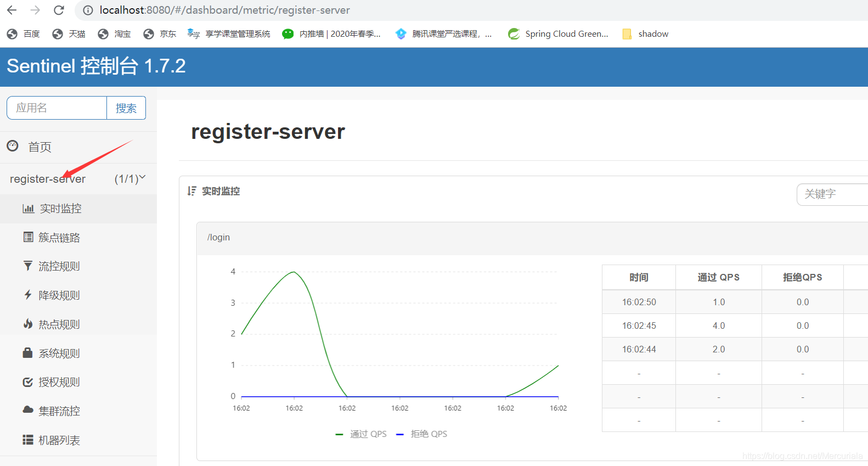Click the 拒绝QPS column header
The image size is (868, 466).
tap(802, 277)
